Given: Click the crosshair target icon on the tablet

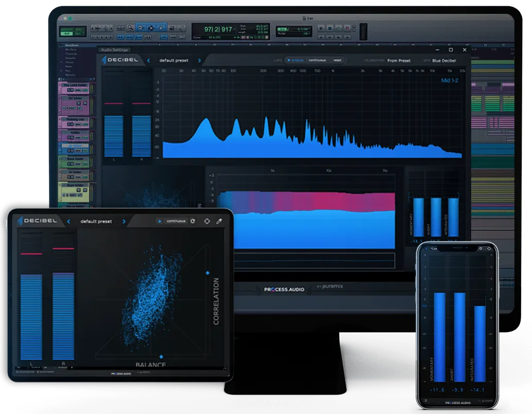Looking at the screenshot, I should click(x=207, y=221).
